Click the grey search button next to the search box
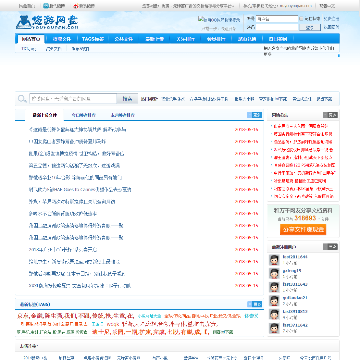 [x=127, y=99]
